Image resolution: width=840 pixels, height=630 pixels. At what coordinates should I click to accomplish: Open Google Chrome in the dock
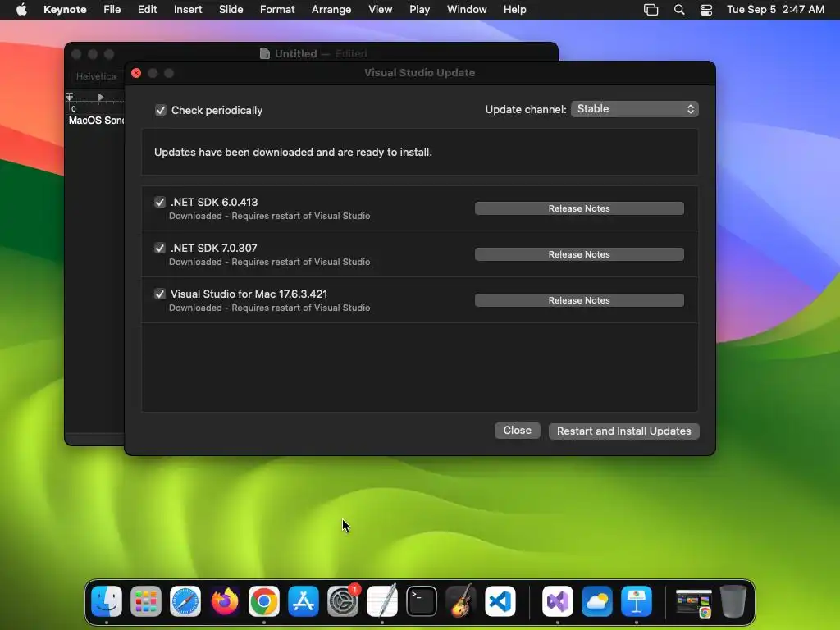(x=264, y=601)
